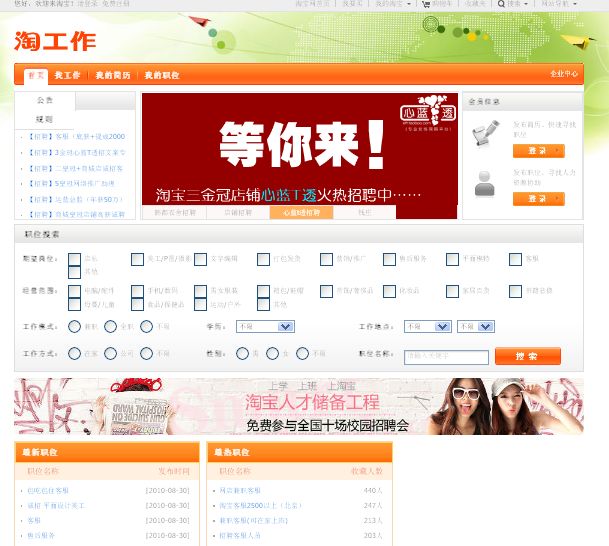The height and width of the screenshot is (546, 609).
Task: Click orange 搜索 search button
Action: (527, 356)
